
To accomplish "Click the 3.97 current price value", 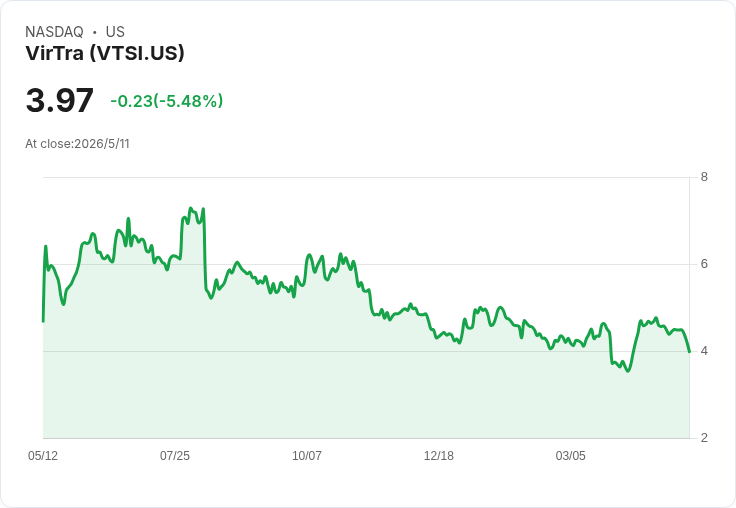I will click(60, 100).
